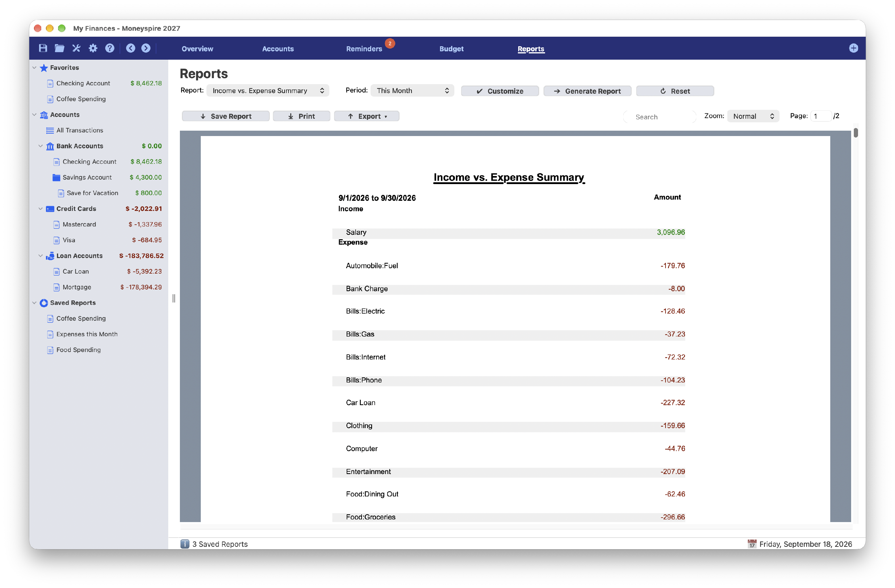Click the Credit Cards card icon
This screenshot has height=588, width=895.
(50, 209)
